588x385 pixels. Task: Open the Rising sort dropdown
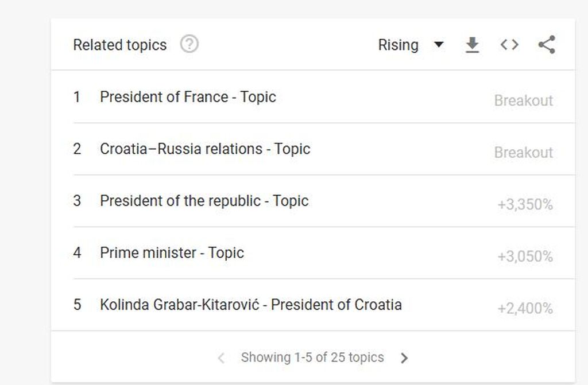[x=410, y=45]
